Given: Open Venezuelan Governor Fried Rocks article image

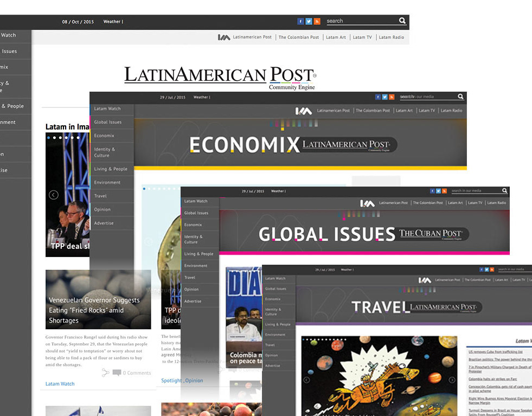Looking at the screenshot, I should pyautogui.click(x=98, y=299).
